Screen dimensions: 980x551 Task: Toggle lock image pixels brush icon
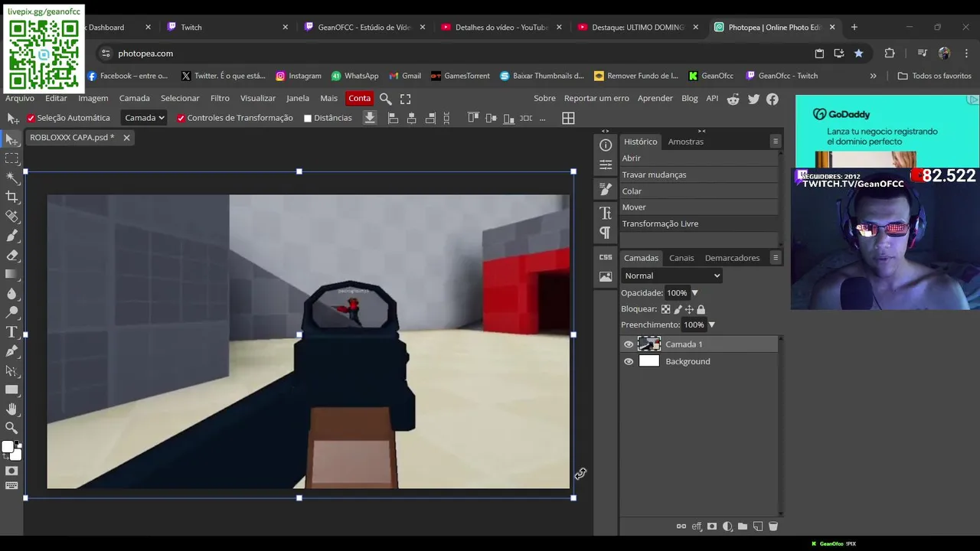coord(678,309)
